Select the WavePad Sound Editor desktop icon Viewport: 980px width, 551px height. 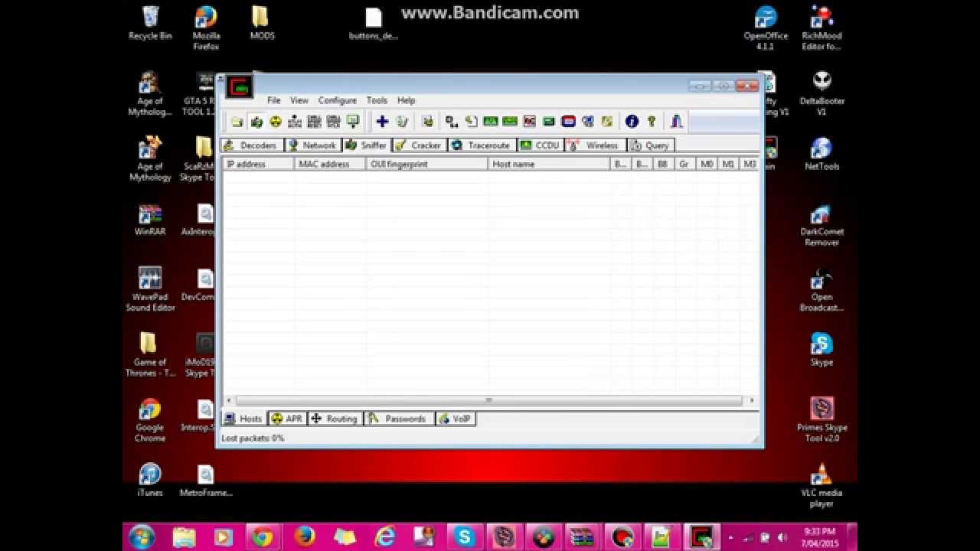click(150, 289)
